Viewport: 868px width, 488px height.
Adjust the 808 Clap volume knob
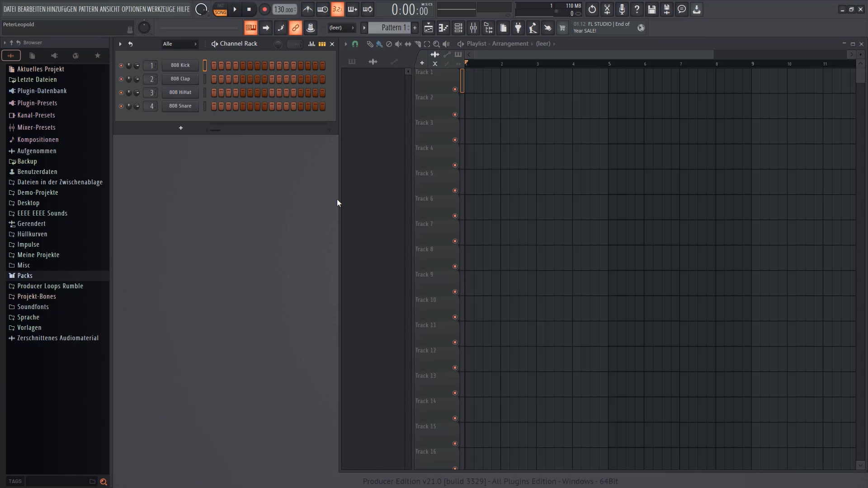(x=137, y=79)
